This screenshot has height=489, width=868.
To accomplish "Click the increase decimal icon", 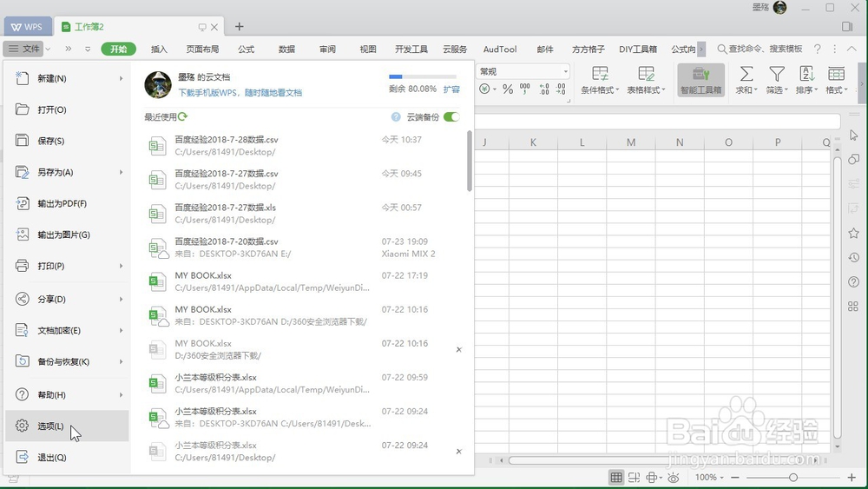I will point(543,89).
